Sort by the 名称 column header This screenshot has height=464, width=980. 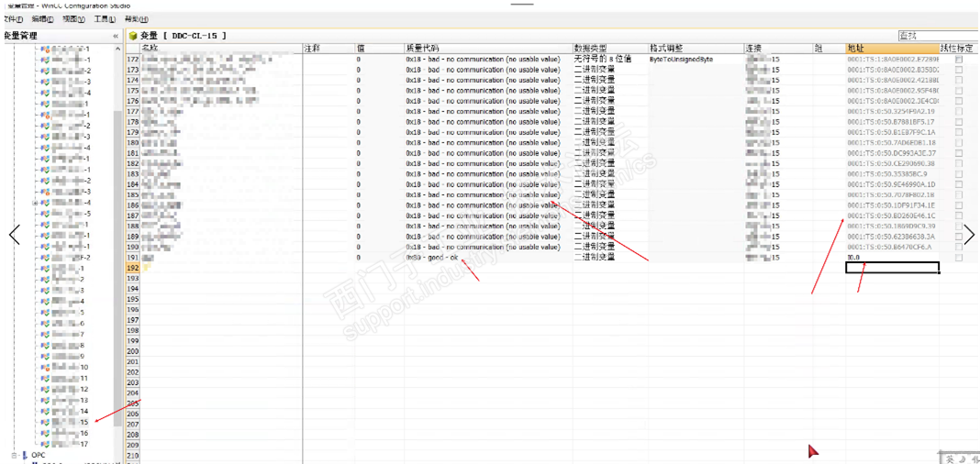(221, 48)
